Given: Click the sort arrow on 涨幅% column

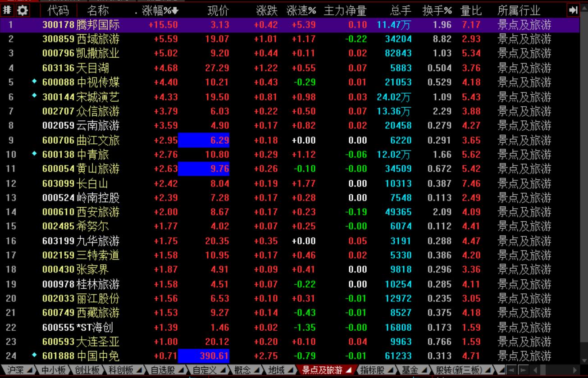Looking at the screenshot, I should (175, 11).
